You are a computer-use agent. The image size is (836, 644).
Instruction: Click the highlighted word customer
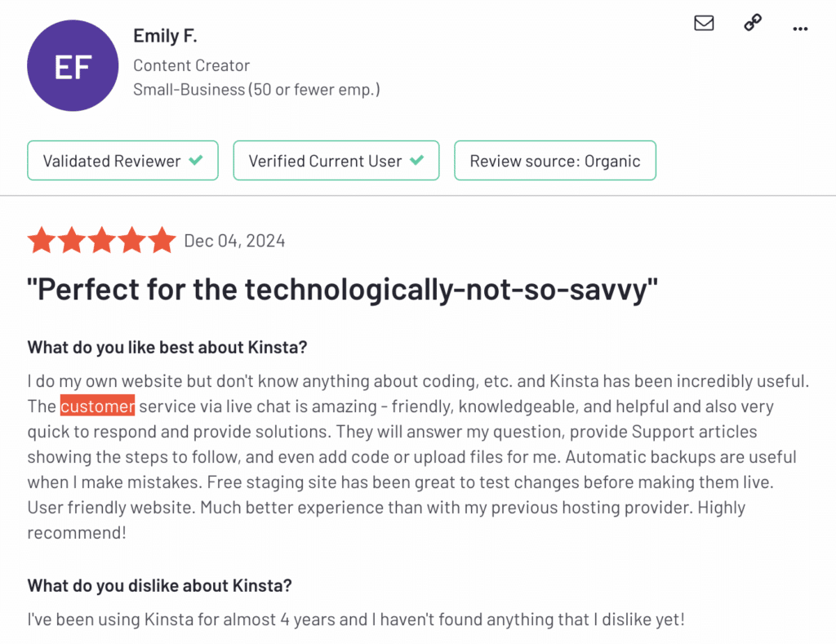click(97, 406)
